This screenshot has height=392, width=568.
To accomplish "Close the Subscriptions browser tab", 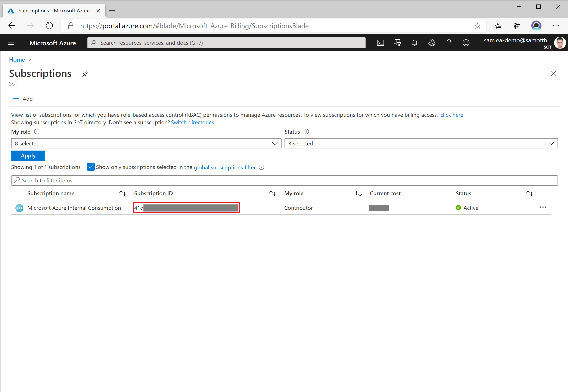I will pyautogui.click(x=98, y=11).
